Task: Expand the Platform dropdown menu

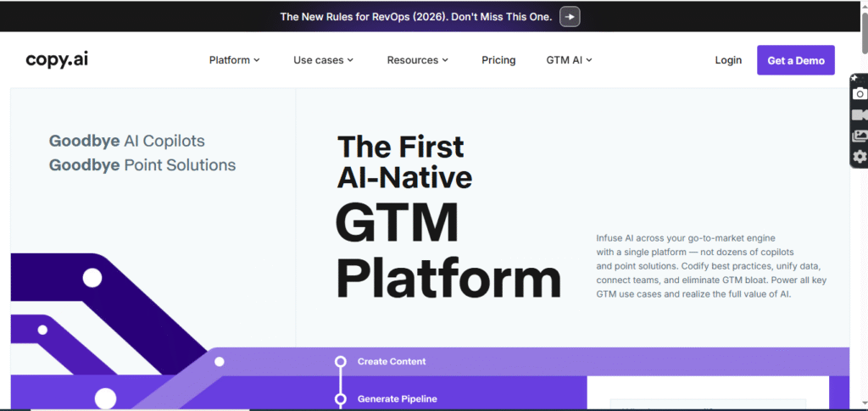Action: 234,60
